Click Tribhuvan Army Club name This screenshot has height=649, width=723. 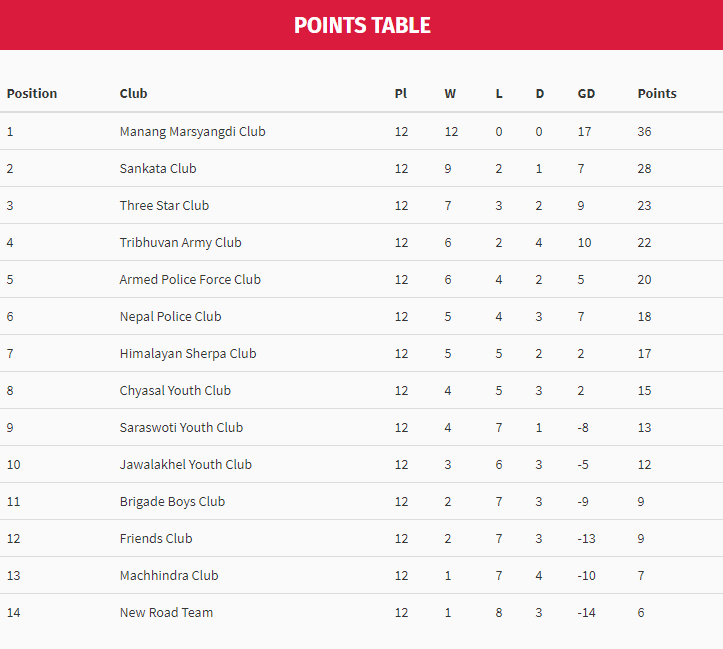[180, 243]
